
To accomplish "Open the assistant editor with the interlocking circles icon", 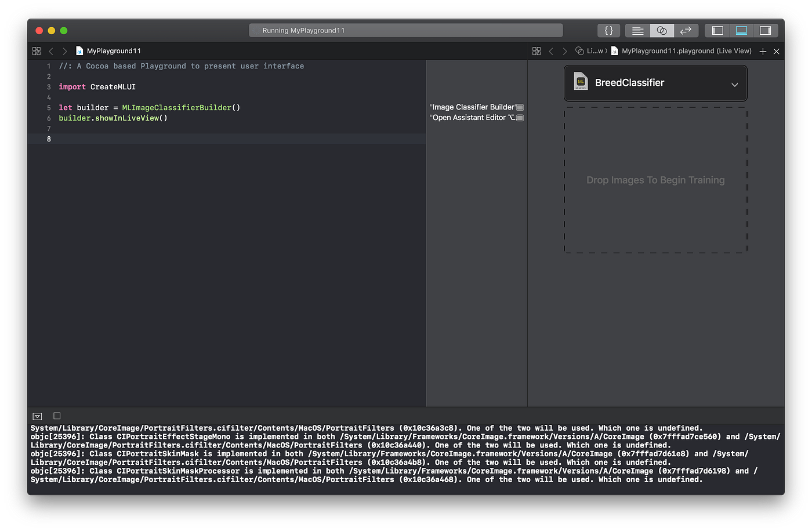I will [662, 30].
